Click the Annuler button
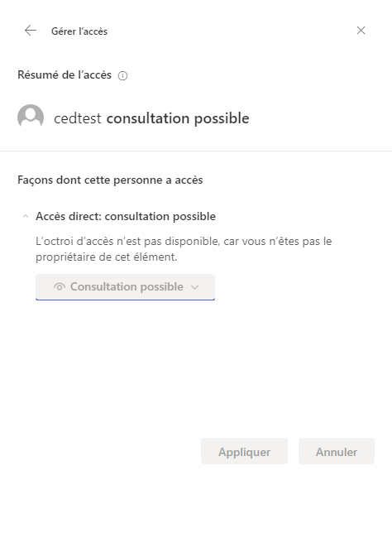Image resolution: width=392 pixels, height=533 pixels. [337, 451]
